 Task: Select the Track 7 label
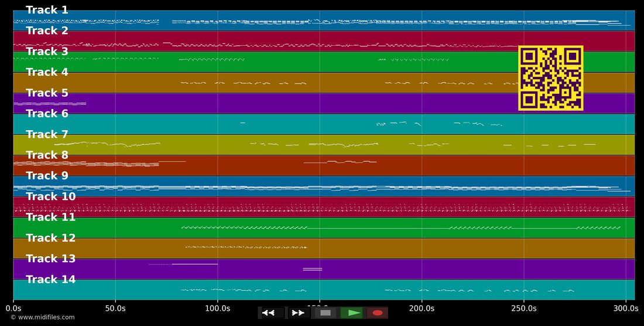click(x=47, y=134)
